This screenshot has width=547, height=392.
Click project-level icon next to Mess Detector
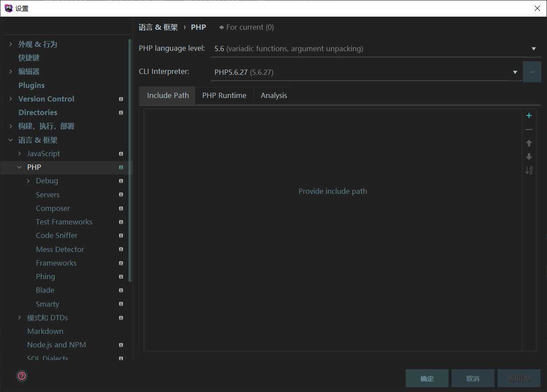tap(121, 249)
